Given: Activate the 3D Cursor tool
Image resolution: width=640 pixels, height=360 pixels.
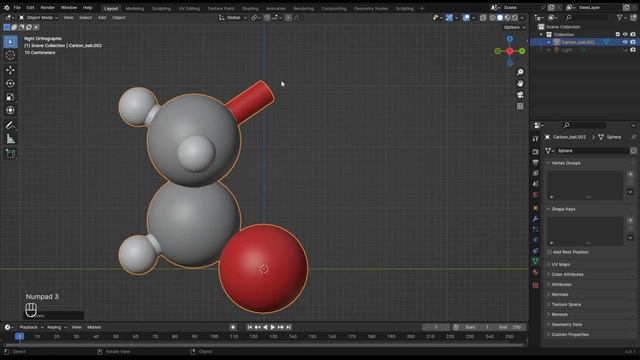Looking at the screenshot, I should (11, 56).
